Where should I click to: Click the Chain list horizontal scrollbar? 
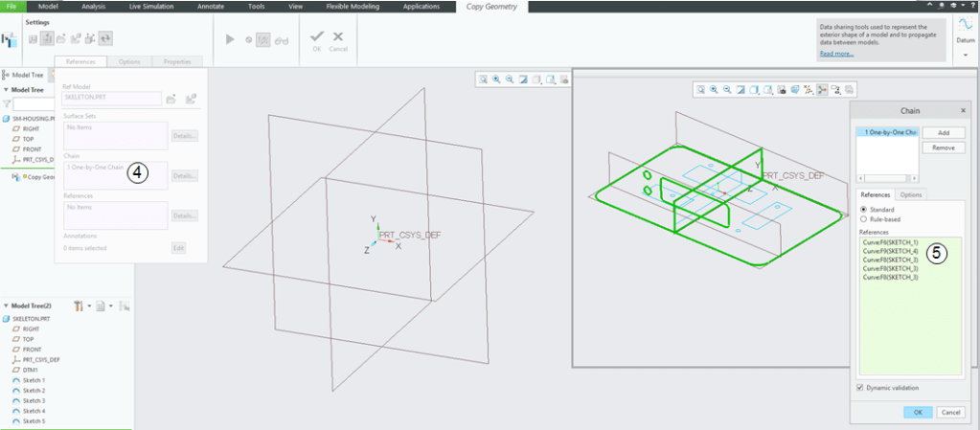(886, 179)
